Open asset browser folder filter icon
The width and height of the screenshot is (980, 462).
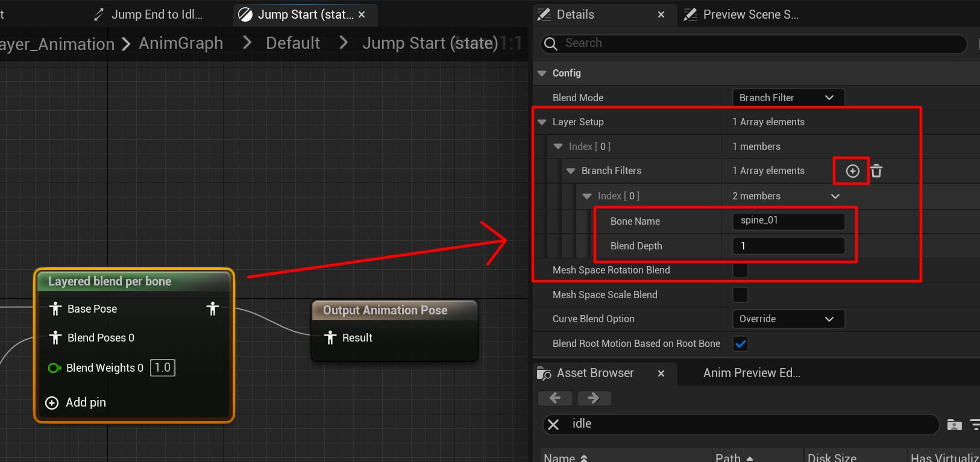point(954,425)
